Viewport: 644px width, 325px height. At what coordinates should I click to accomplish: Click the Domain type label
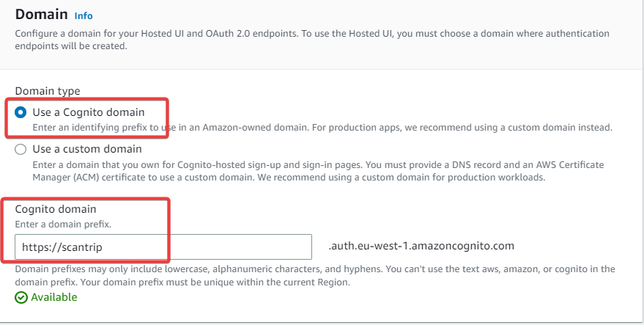pyautogui.click(x=48, y=91)
